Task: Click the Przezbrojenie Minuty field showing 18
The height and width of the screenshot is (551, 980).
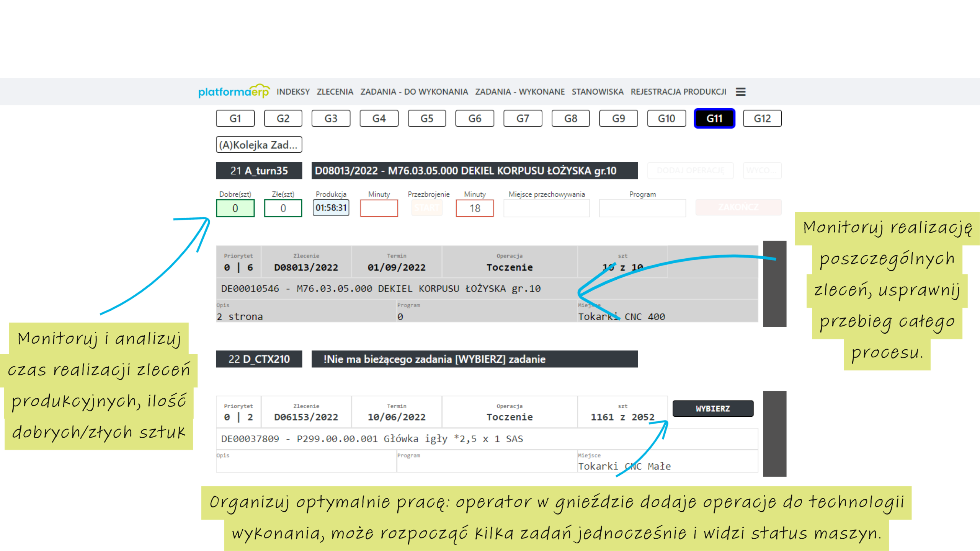Action: tap(474, 208)
